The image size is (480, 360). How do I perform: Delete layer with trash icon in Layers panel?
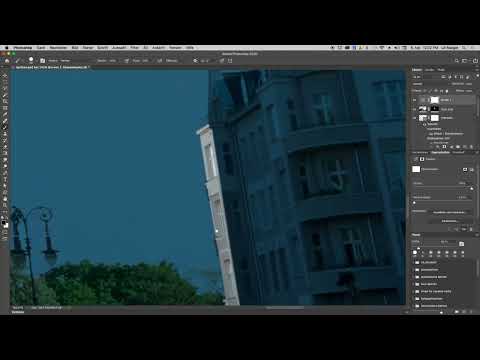click(471, 147)
